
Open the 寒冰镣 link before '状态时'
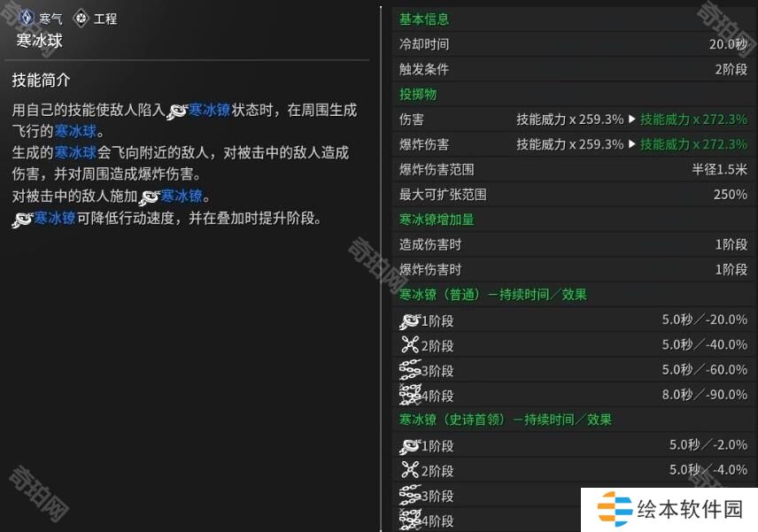click(x=209, y=110)
